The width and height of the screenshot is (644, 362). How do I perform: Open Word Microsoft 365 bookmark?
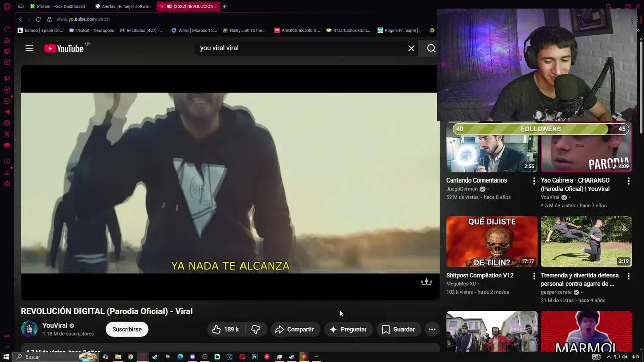pyautogui.click(x=194, y=30)
